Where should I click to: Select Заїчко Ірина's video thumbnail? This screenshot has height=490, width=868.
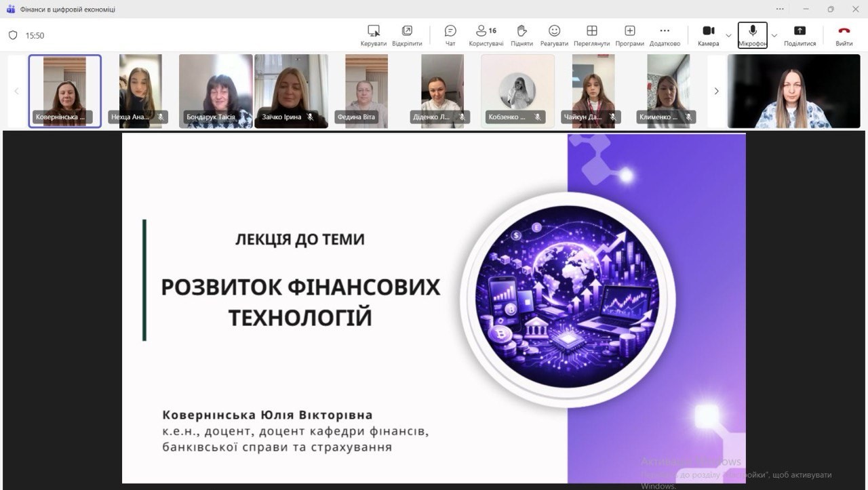(x=291, y=91)
